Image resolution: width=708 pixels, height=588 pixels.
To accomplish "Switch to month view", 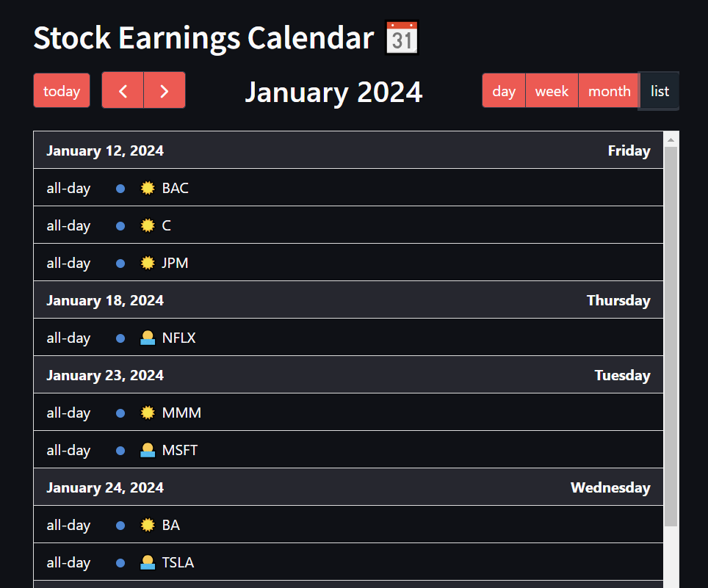I will (609, 91).
